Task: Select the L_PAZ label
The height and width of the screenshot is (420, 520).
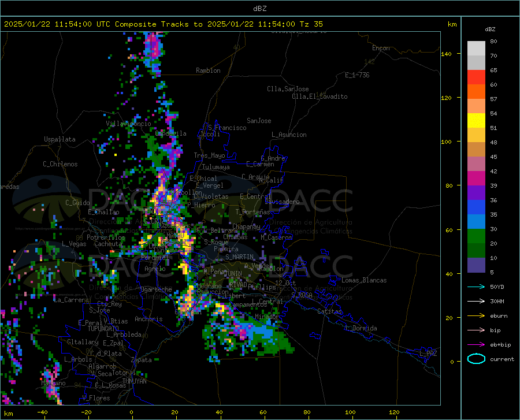Action: point(428,354)
